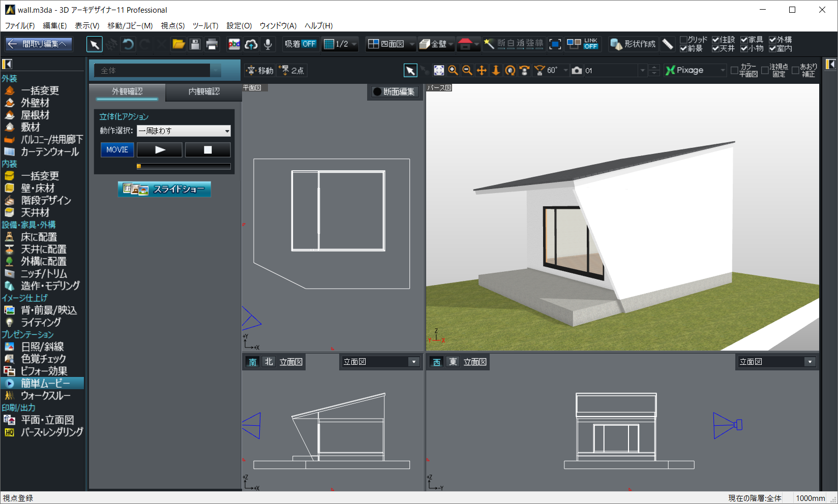Click the save floppy disk icon
The width and height of the screenshot is (838, 504).
[x=195, y=44]
